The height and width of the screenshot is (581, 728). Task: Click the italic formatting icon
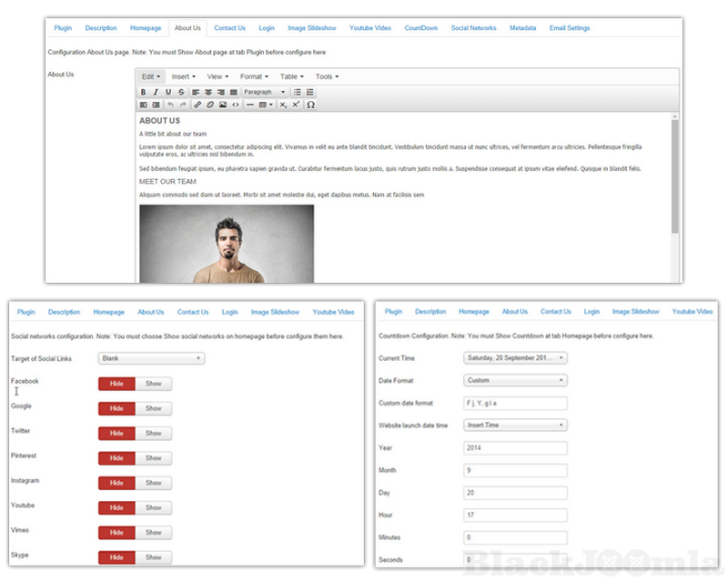[x=156, y=93]
